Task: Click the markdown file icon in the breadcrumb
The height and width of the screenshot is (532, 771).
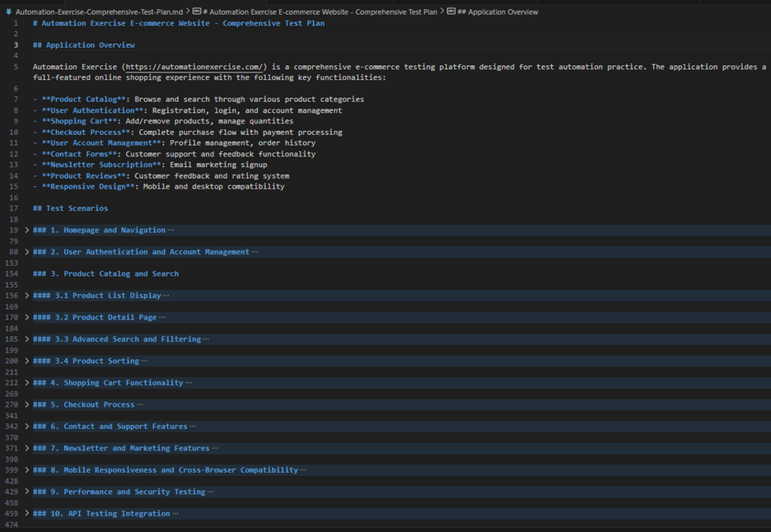Action: (x=8, y=12)
